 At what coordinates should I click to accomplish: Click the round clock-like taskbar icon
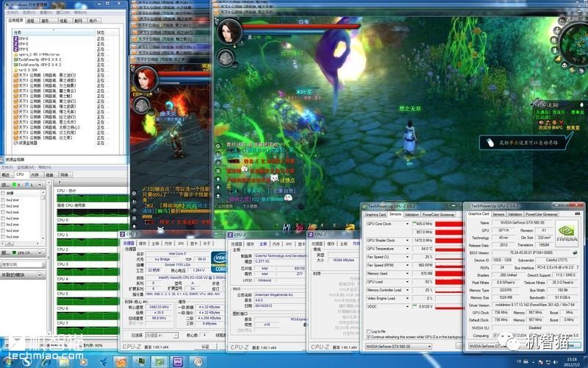[x=198, y=362]
